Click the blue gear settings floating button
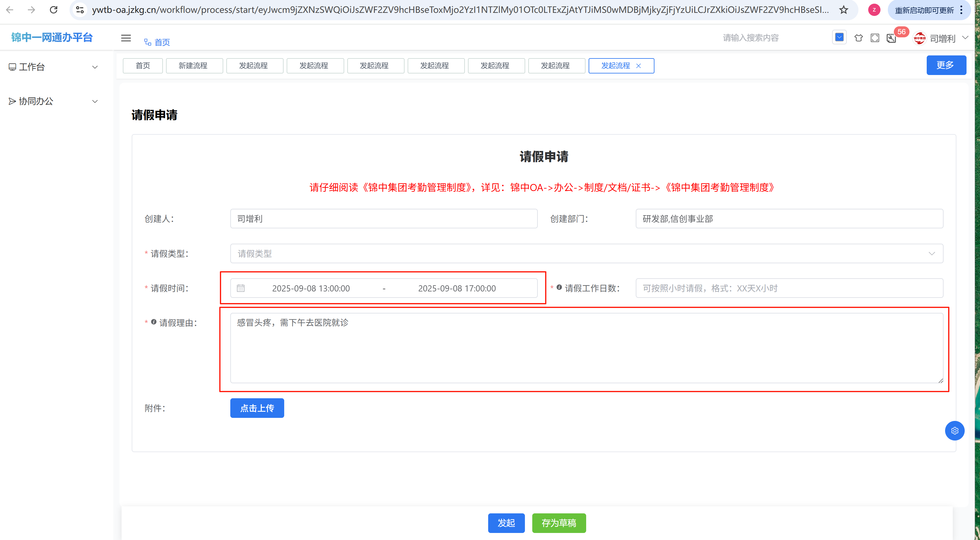Screen dimensions: 980x540 point(954,430)
